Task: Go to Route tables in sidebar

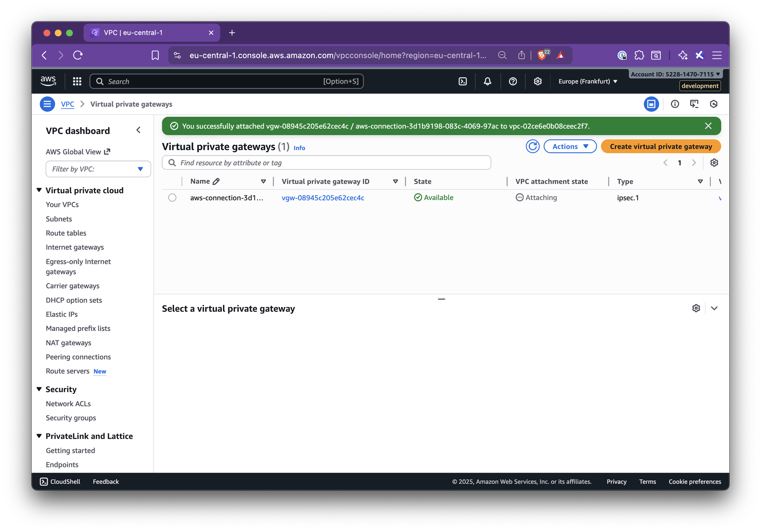Action: click(66, 233)
